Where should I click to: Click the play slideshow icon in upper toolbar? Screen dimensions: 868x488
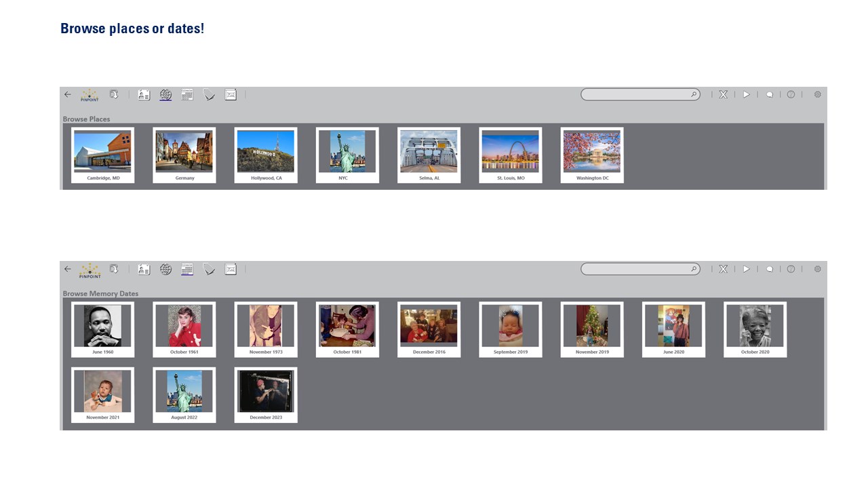(746, 95)
